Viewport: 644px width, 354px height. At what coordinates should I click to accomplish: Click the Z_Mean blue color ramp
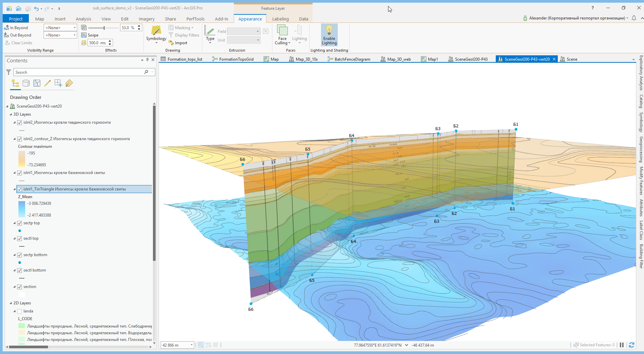click(x=21, y=209)
